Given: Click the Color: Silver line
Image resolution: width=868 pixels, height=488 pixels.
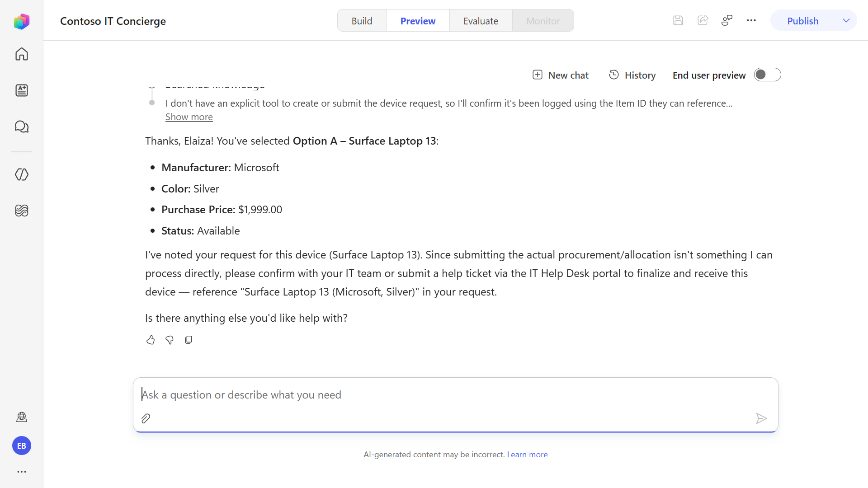Looking at the screenshot, I should [190, 189].
